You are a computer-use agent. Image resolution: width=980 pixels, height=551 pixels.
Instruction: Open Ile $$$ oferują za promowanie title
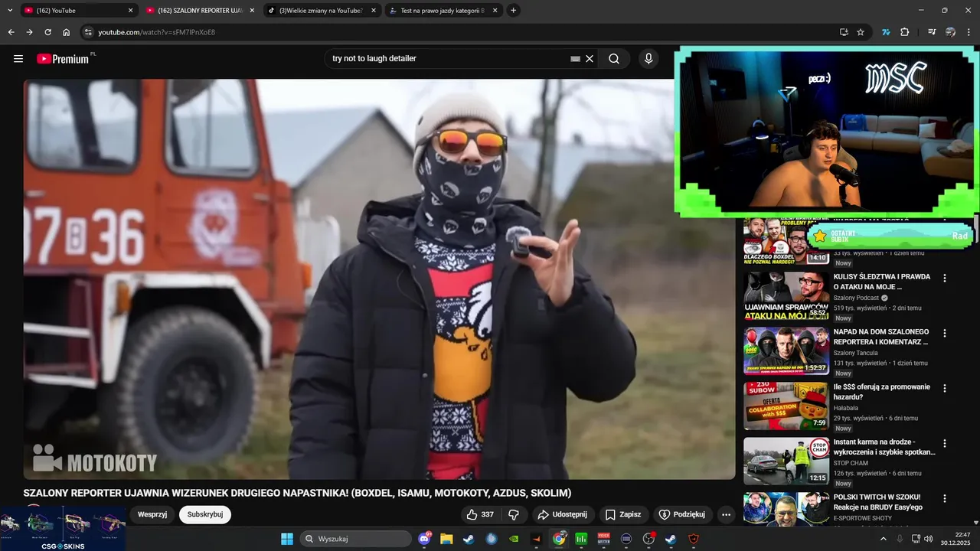click(x=881, y=392)
